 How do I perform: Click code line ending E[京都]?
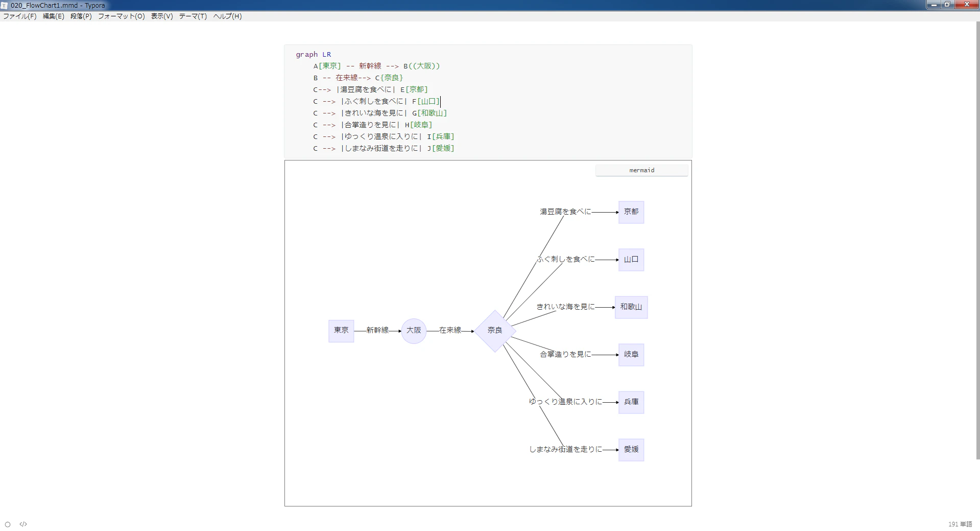(371, 89)
